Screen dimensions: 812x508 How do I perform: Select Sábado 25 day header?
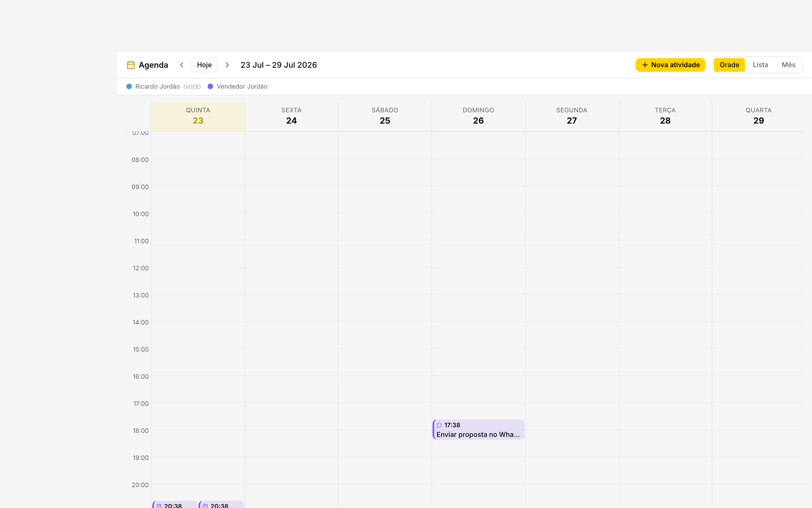click(x=385, y=116)
